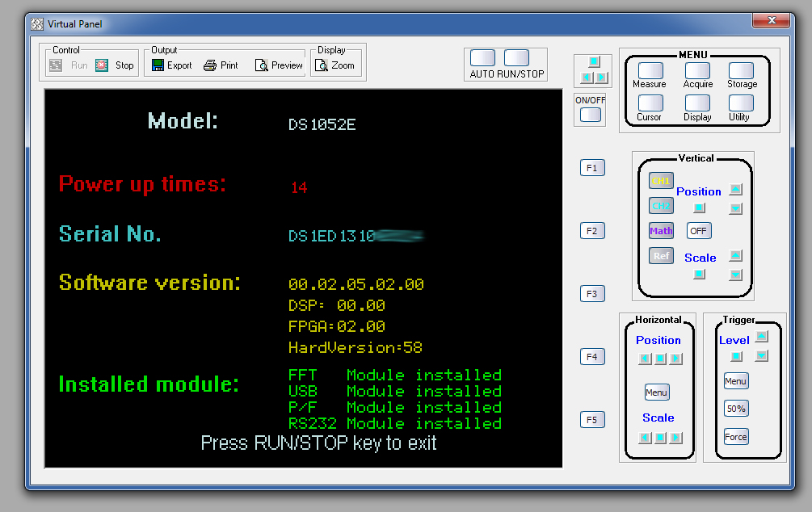Click the model value DS1052E
This screenshot has height=512, width=812.
(322, 124)
